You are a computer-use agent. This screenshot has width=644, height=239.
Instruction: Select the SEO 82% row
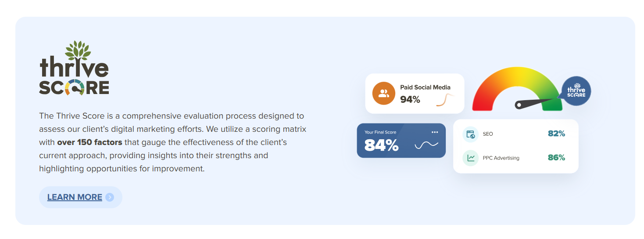(x=515, y=134)
